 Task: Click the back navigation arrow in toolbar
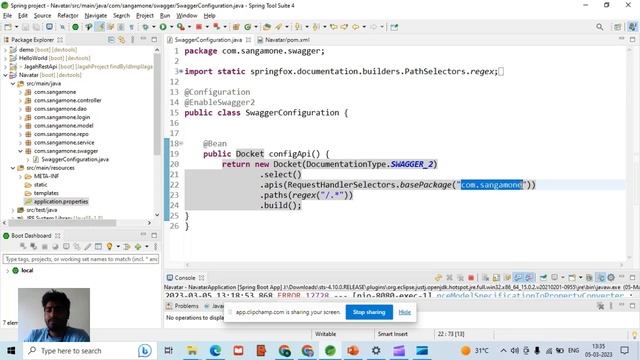pyautogui.click(x=356, y=27)
